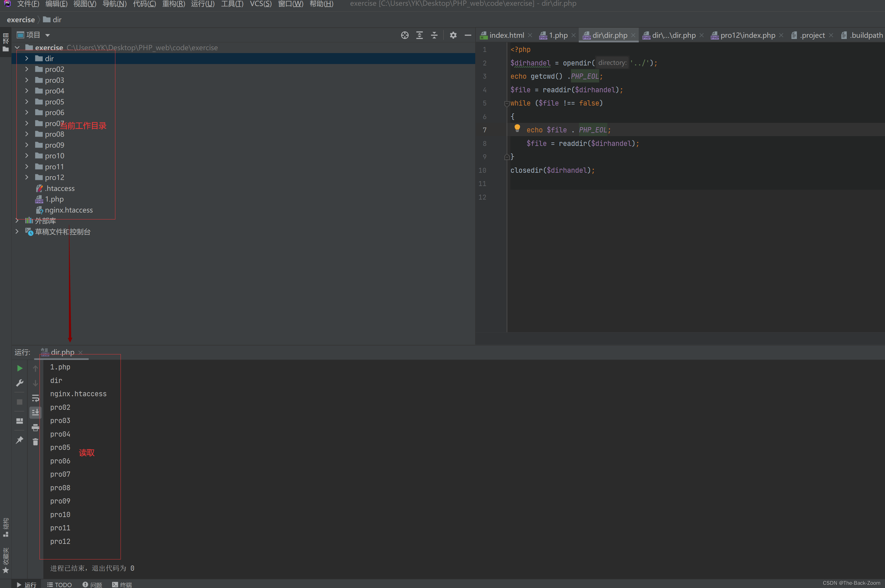Expand the pro02 folder

pos(27,69)
